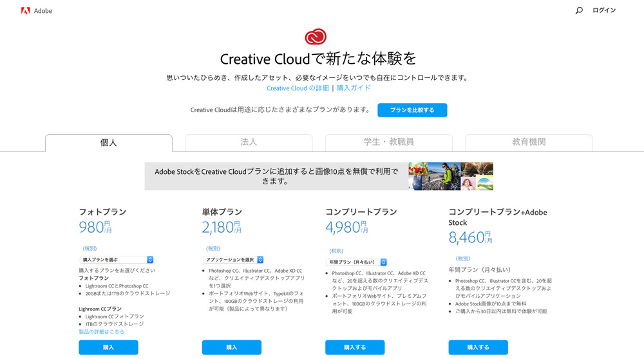Click the コンプリートプラン+Adobe Stock heading
Screen dimensions: 644x359
click(498, 217)
